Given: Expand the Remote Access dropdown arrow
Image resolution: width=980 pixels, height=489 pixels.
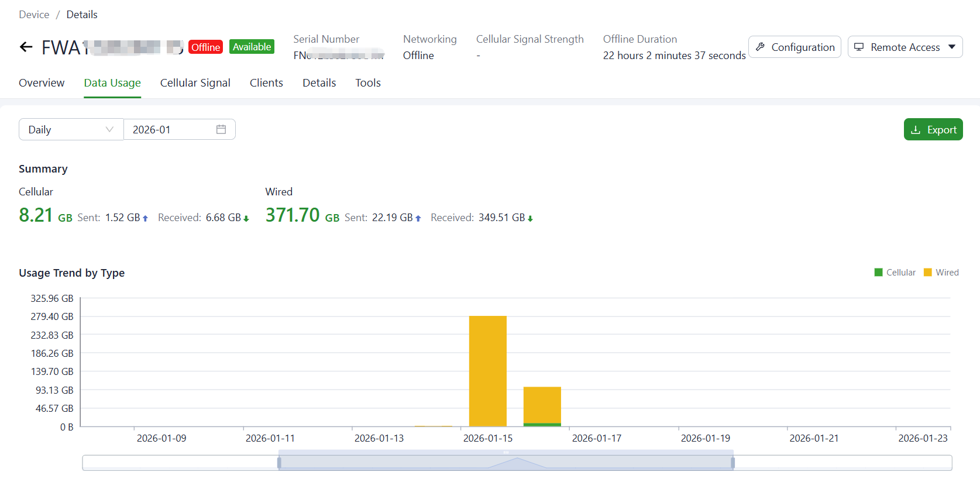Looking at the screenshot, I should [952, 47].
